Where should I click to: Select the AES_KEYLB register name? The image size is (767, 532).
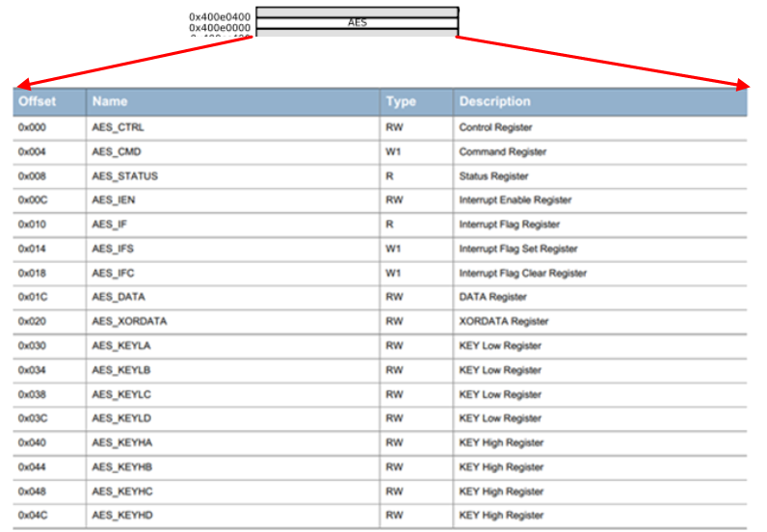pos(121,370)
